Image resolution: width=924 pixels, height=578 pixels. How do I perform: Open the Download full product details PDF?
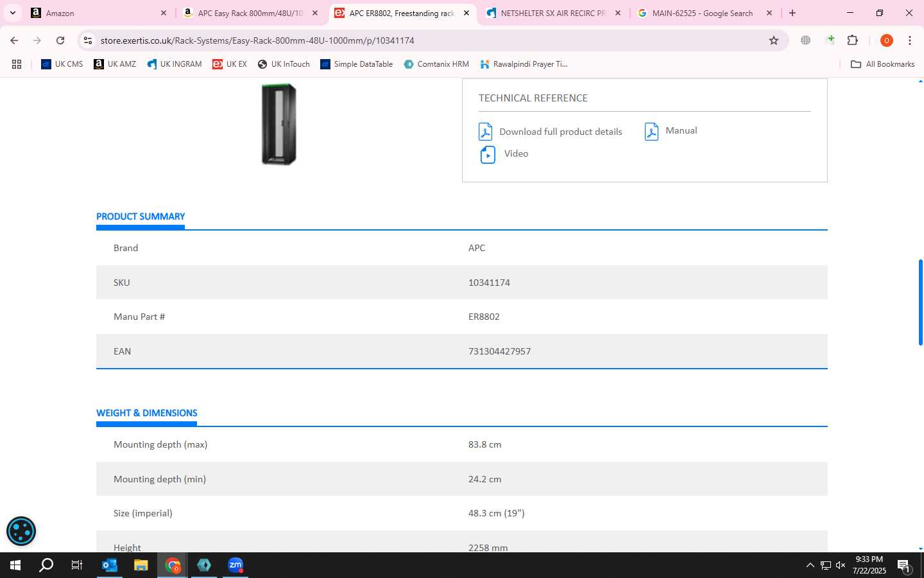pyautogui.click(x=561, y=132)
